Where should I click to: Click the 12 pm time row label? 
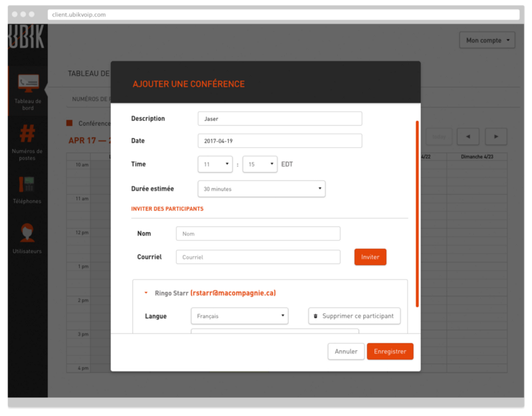(82, 232)
